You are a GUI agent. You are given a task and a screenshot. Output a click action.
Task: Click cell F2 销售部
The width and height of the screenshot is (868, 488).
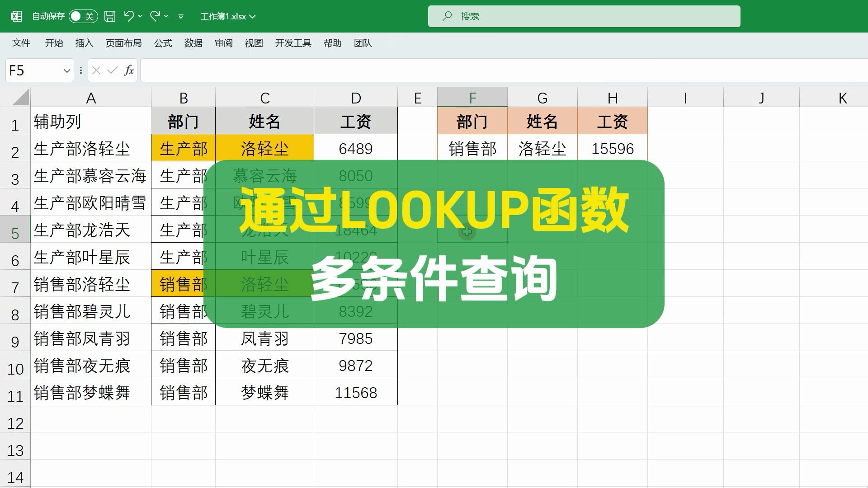pos(472,148)
